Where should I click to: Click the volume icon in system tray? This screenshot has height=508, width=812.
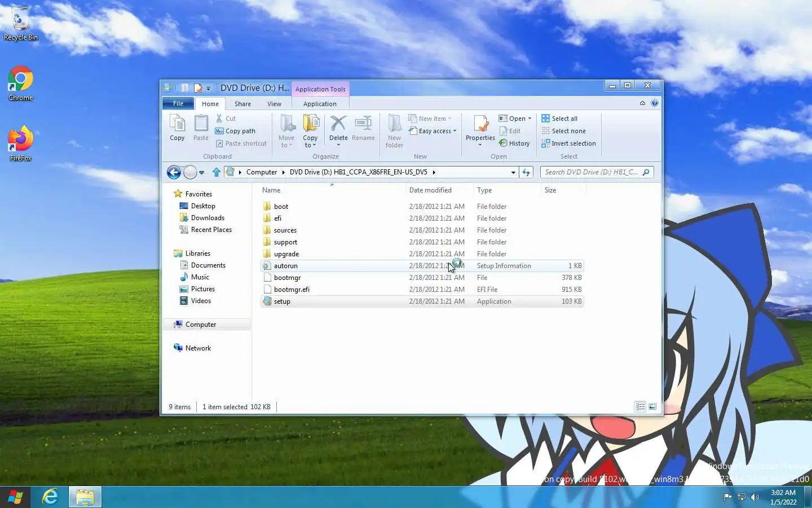tap(755, 497)
